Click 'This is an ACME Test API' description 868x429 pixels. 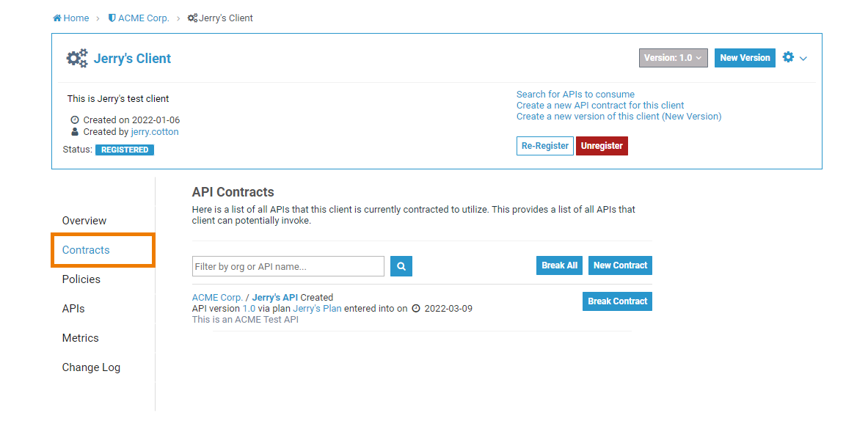[245, 320]
